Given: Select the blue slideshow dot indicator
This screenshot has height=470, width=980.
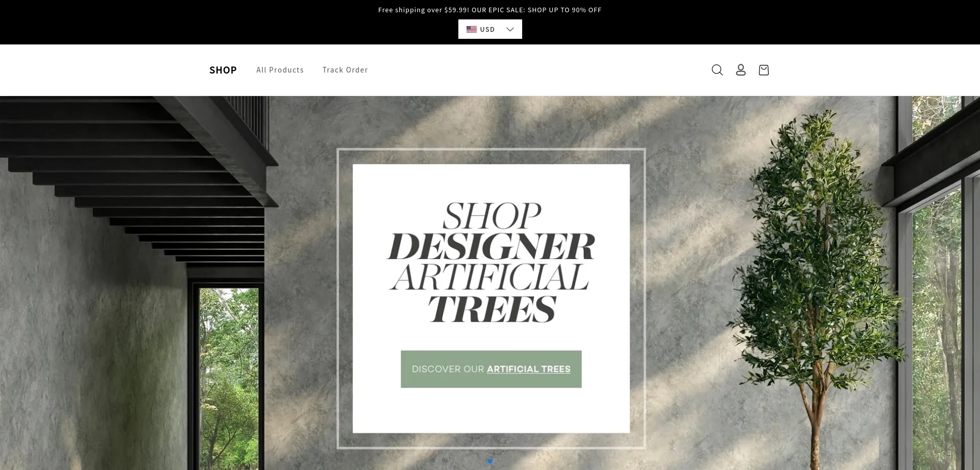Looking at the screenshot, I should click(490, 461).
